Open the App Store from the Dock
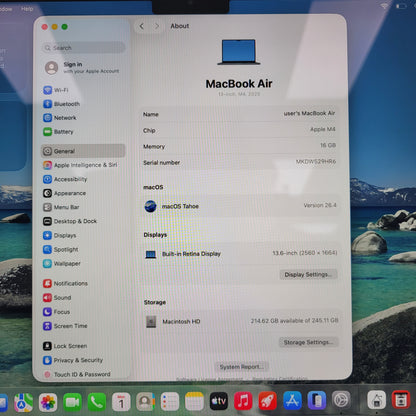This screenshot has width=416, height=416. (292, 400)
